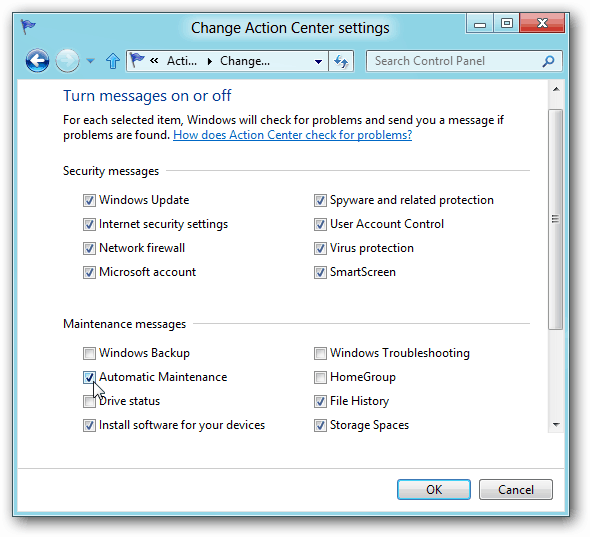This screenshot has height=537, width=590.
Task: Toggle the SmartScreen checkbox
Action: (x=320, y=272)
